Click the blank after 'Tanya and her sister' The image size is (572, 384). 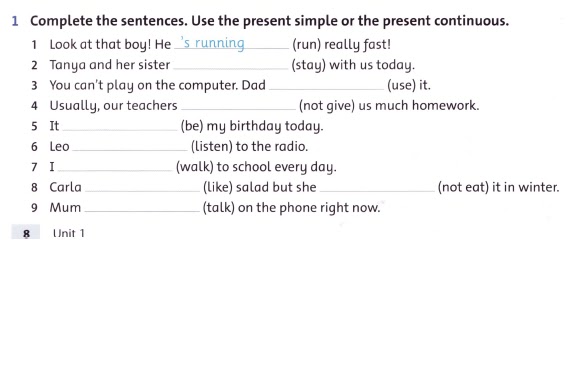(231, 65)
